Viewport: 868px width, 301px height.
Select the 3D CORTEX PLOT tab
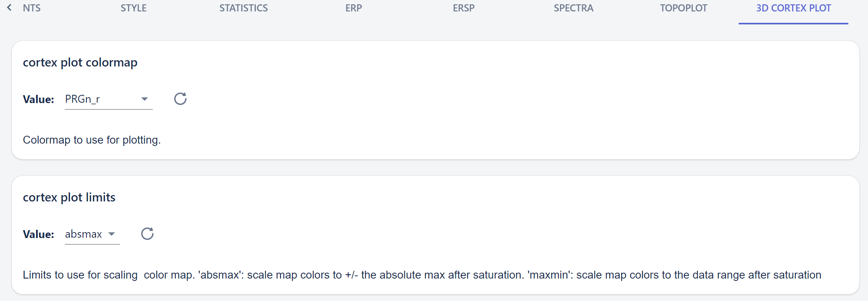[793, 8]
